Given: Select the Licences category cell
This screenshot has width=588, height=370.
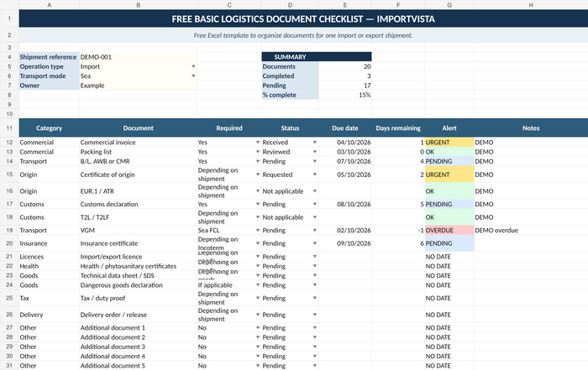Looking at the screenshot, I should tap(49, 257).
